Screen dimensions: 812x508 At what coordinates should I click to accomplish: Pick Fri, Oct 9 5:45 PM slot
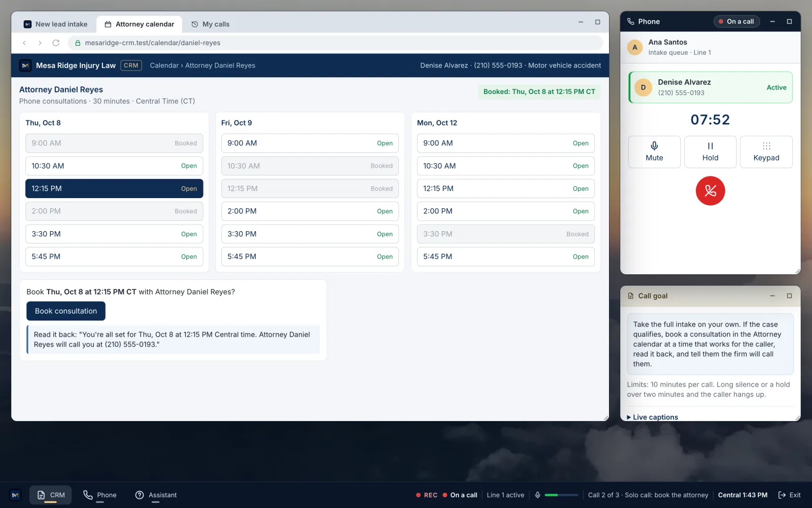pyautogui.click(x=310, y=257)
